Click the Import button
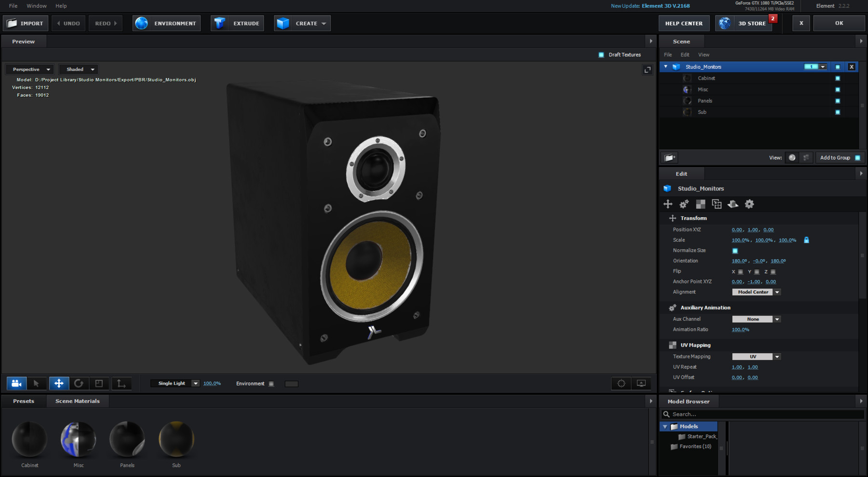The image size is (868, 477). pyautogui.click(x=25, y=23)
